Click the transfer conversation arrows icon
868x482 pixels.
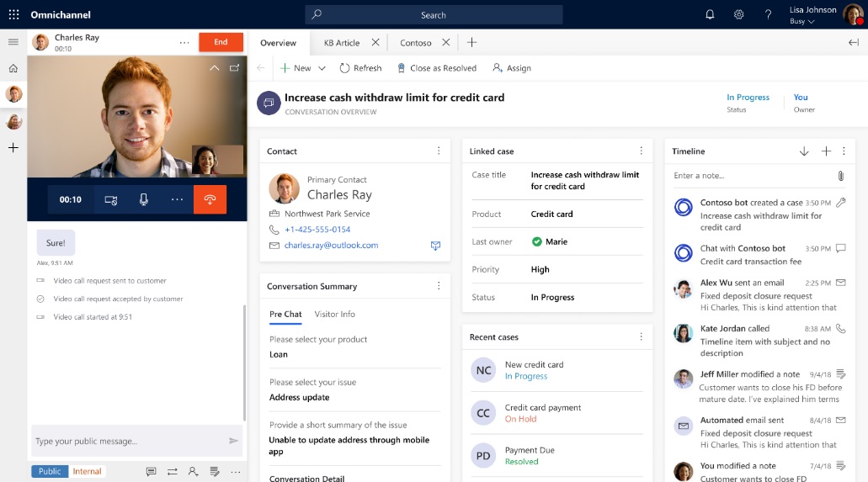172,471
